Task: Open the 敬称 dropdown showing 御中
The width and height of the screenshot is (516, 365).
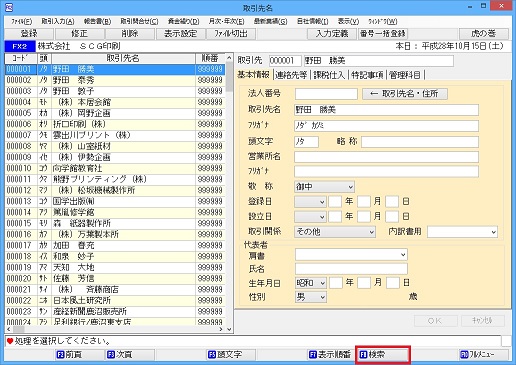Action: (324, 187)
